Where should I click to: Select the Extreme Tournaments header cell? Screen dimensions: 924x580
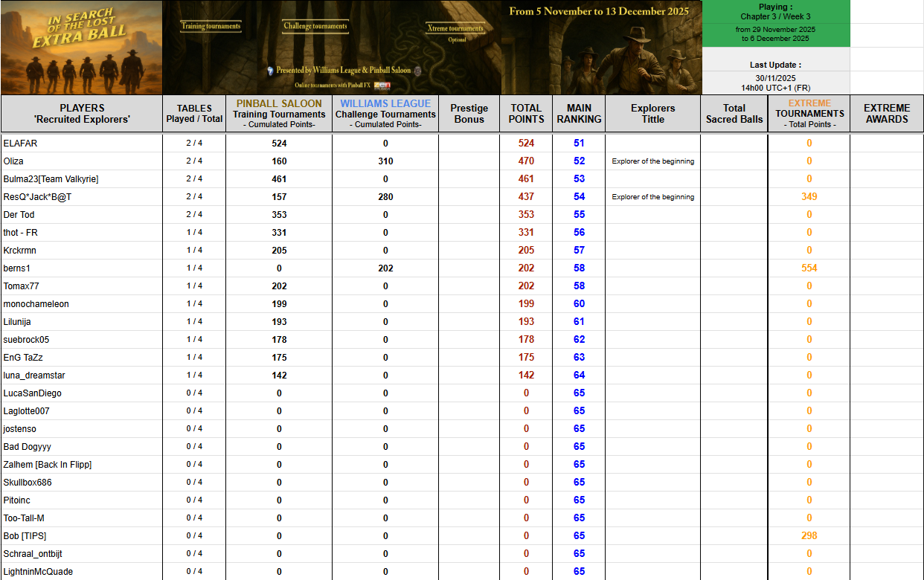tap(809, 114)
